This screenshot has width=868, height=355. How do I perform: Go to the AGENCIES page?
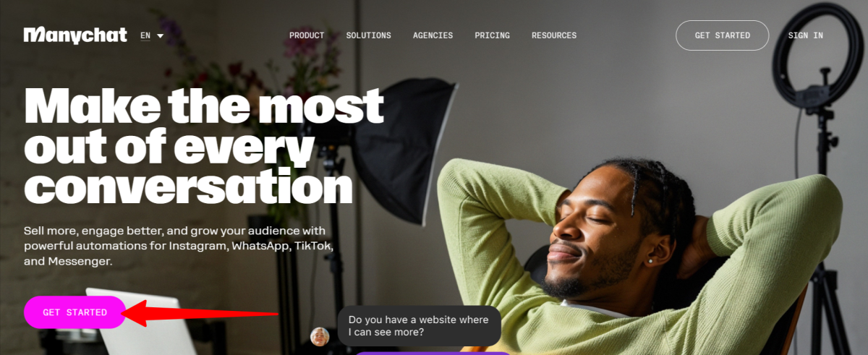click(433, 35)
